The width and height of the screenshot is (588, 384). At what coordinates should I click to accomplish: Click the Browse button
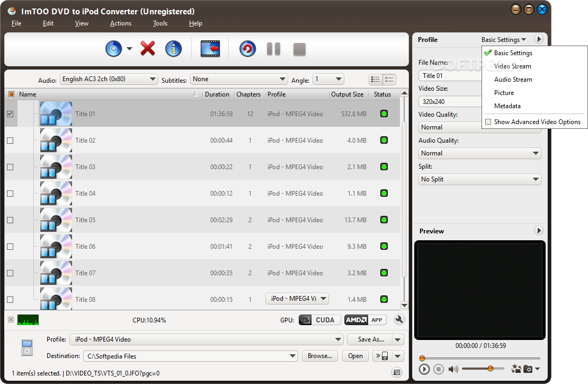click(320, 356)
